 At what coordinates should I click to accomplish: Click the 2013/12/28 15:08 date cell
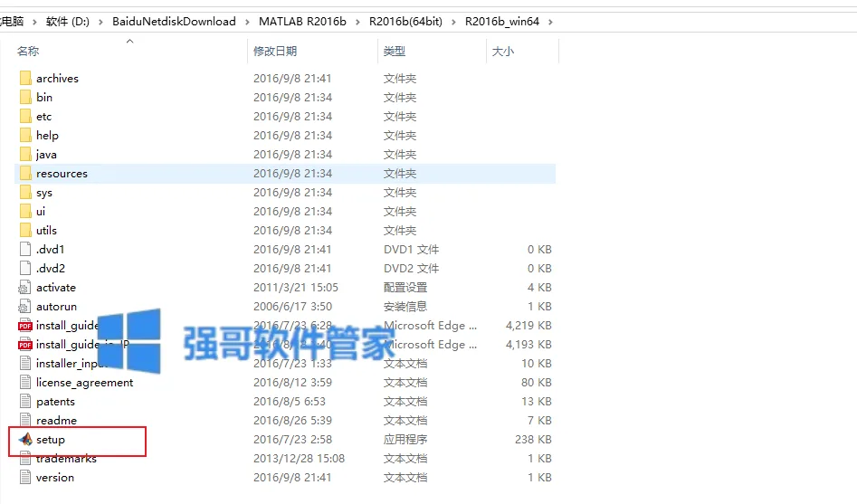pyautogui.click(x=299, y=459)
